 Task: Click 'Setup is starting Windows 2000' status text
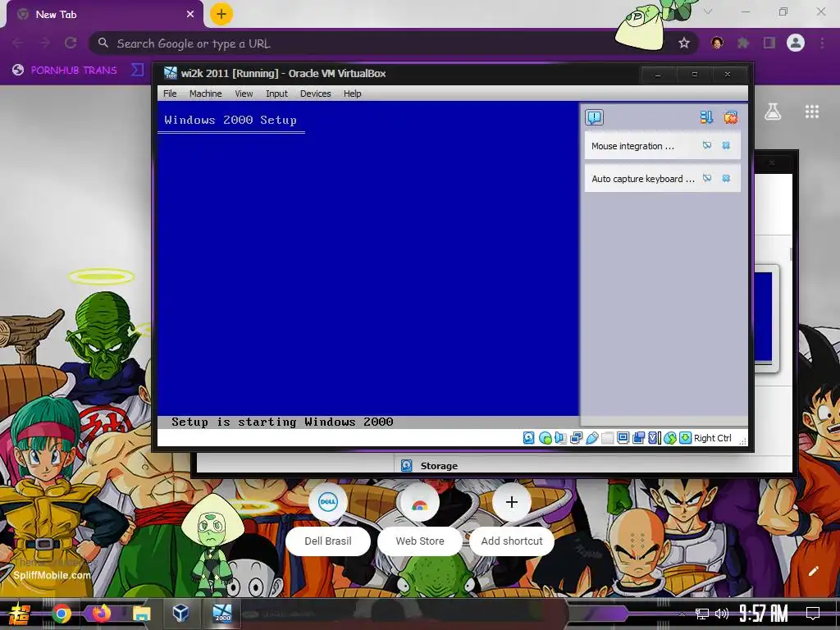coord(282,422)
